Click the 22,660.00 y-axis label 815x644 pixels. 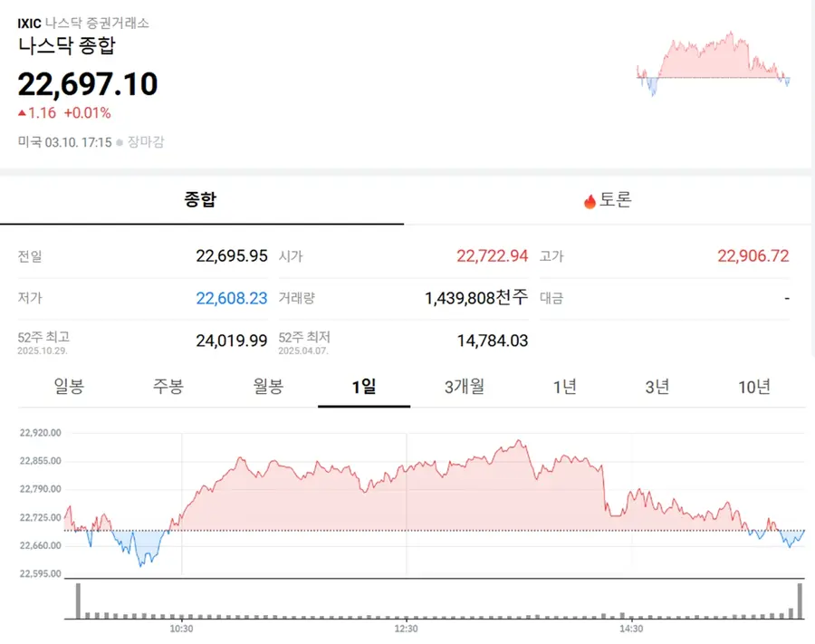pyautogui.click(x=40, y=546)
